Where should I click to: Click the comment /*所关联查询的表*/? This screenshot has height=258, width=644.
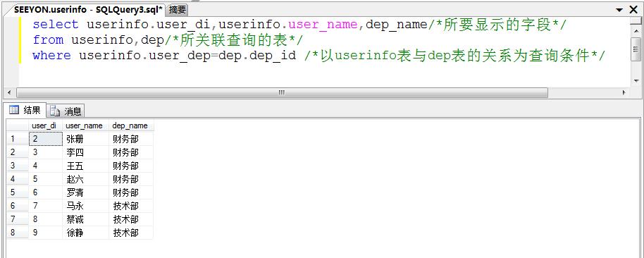[233, 40]
